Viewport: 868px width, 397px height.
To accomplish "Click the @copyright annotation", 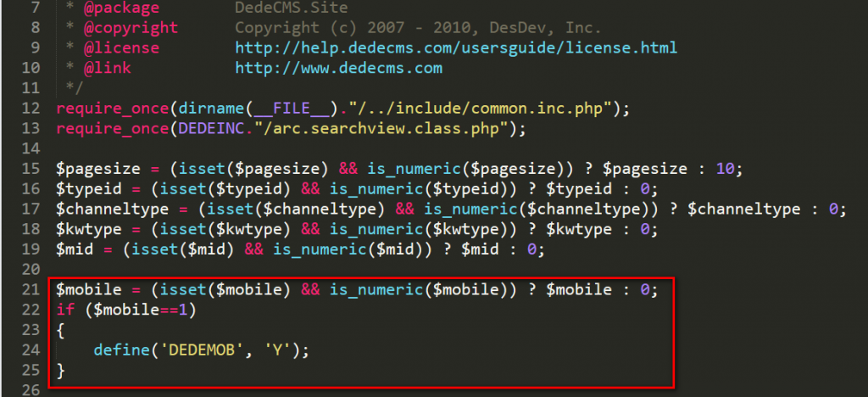I will (x=131, y=28).
